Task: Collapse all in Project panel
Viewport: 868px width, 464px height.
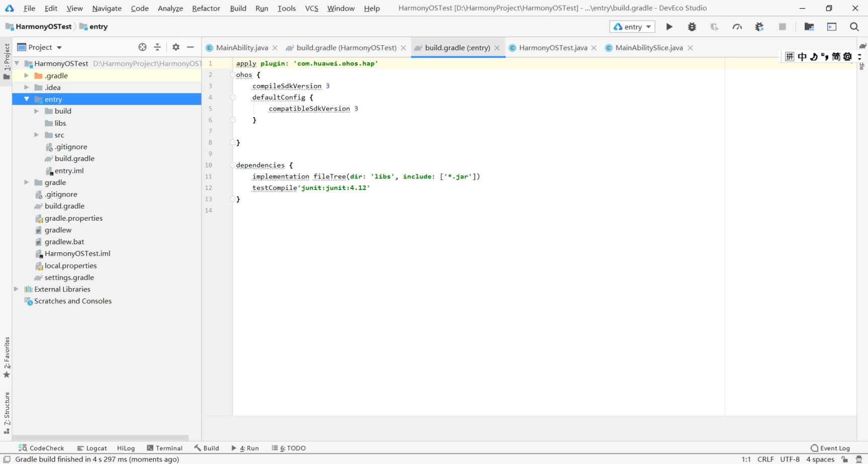Action: 157,47
